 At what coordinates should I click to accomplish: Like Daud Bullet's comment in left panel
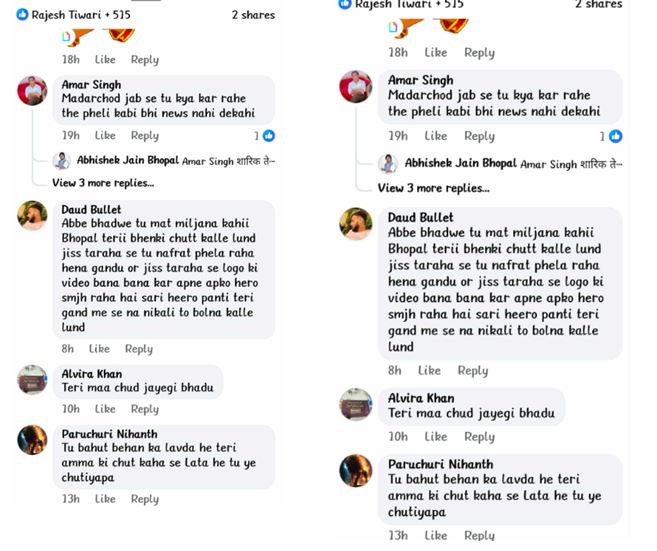99,349
